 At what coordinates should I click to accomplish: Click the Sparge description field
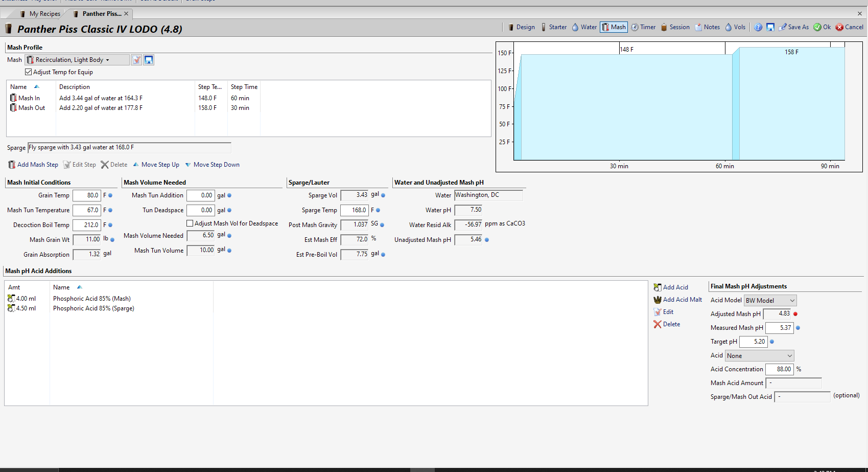129,147
